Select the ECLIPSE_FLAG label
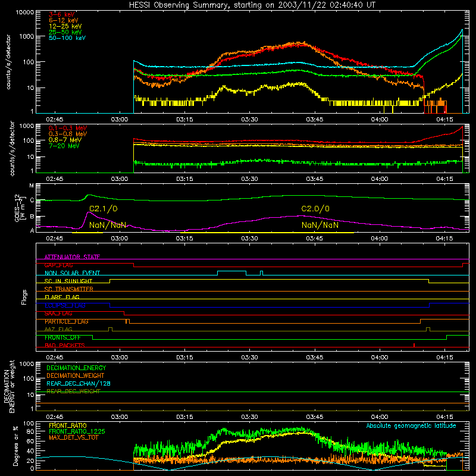 [x=65, y=305]
